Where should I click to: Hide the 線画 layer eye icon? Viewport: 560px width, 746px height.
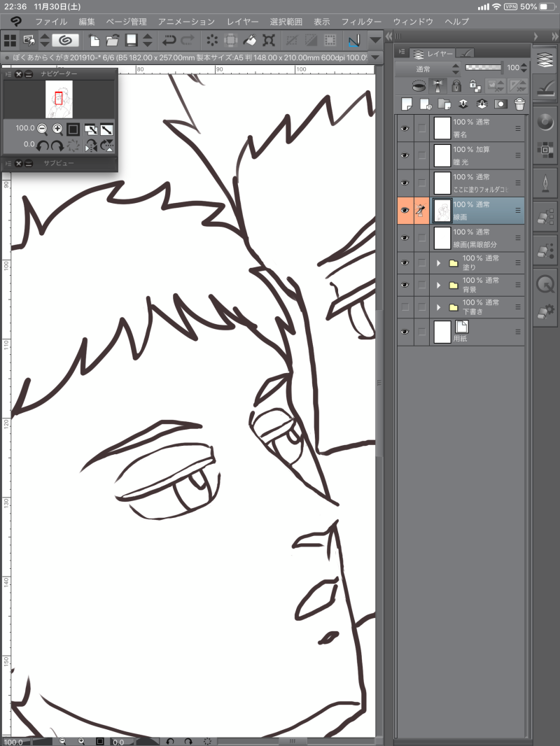click(x=405, y=210)
